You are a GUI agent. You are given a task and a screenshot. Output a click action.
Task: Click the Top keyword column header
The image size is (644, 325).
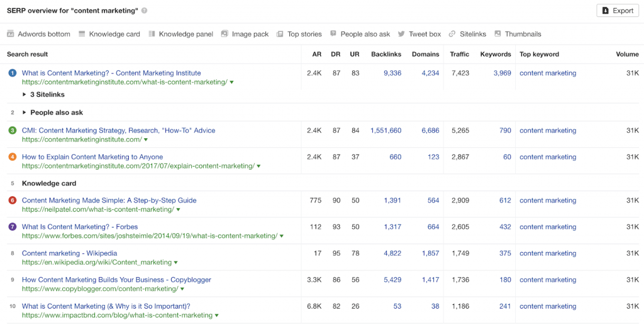(x=539, y=54)
